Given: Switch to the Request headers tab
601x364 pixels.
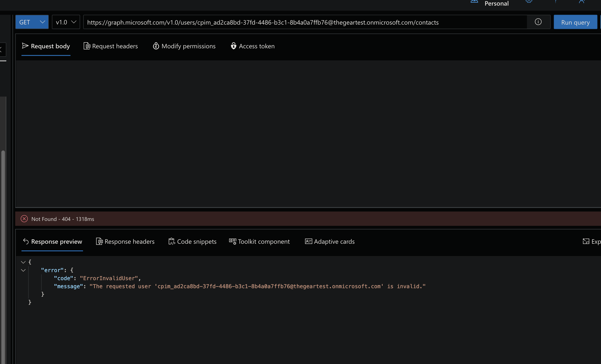Looking at the screenshot, I should [111, 46].
